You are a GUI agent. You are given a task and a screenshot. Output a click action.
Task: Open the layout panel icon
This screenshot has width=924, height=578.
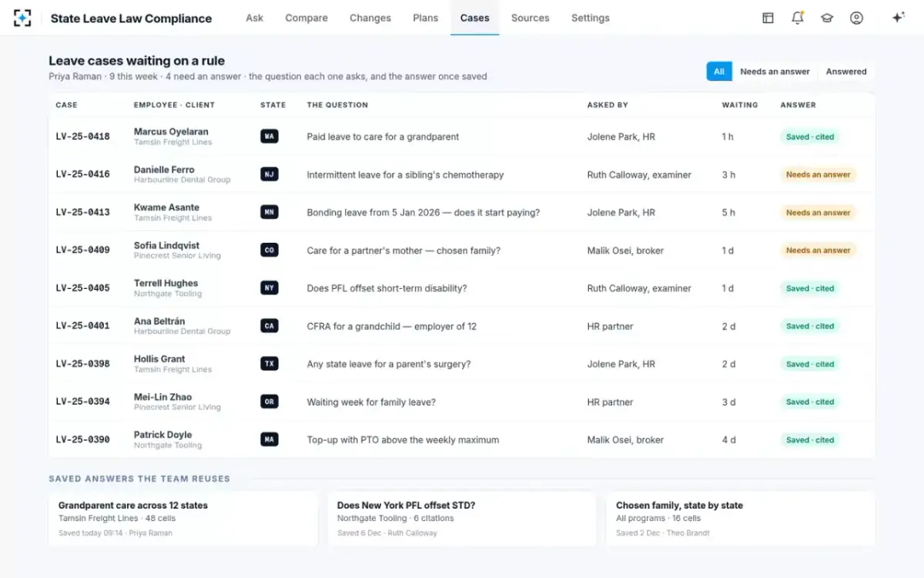[768, 18]
